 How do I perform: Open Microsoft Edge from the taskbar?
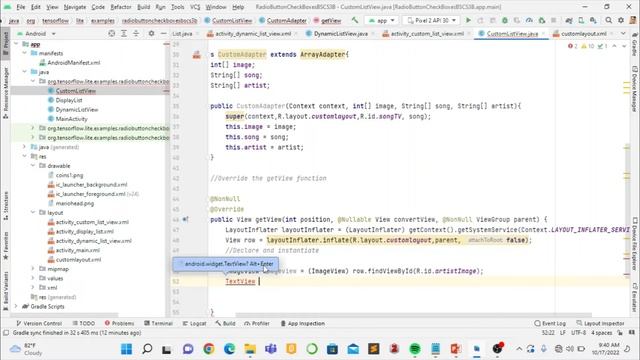pos(229,349)
